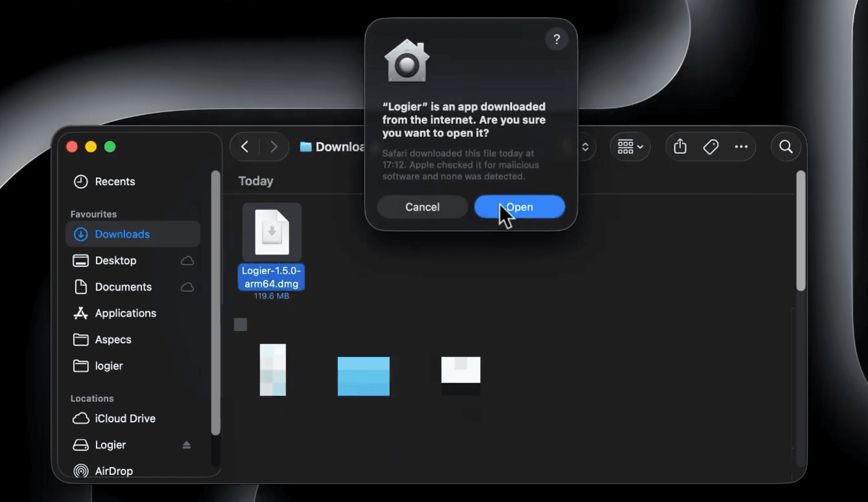The image size is (868, 502).
Task: Open the Aspecs folder in sidebar
Action: pos(133,339)
